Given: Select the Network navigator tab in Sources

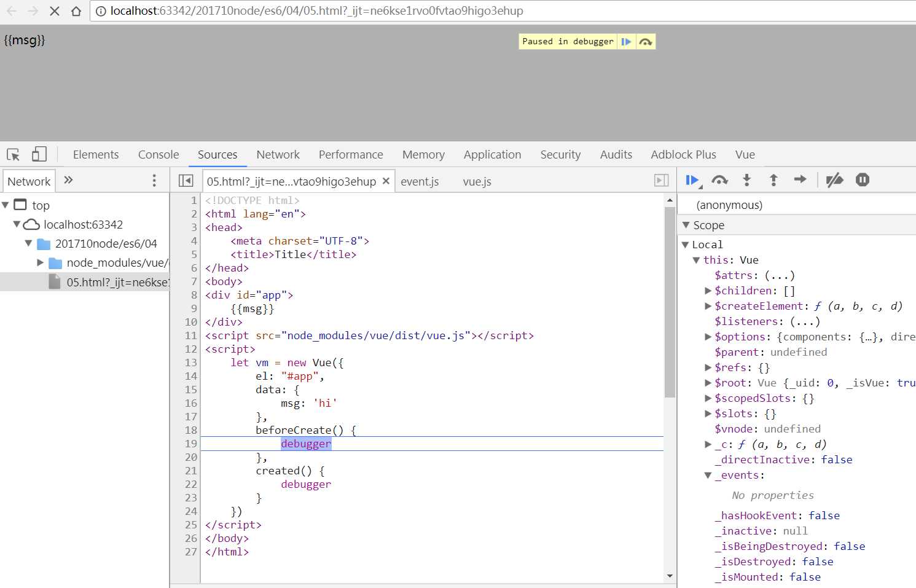Looking at the screenshot, I should point(29,181).
